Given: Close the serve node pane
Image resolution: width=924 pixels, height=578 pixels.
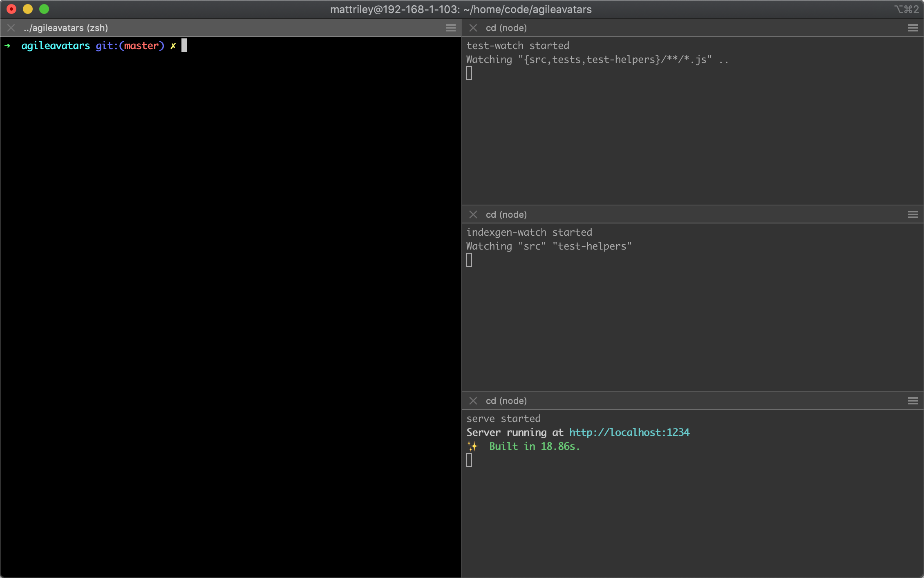Looking at the screenshot, I should tap(473, 401).
